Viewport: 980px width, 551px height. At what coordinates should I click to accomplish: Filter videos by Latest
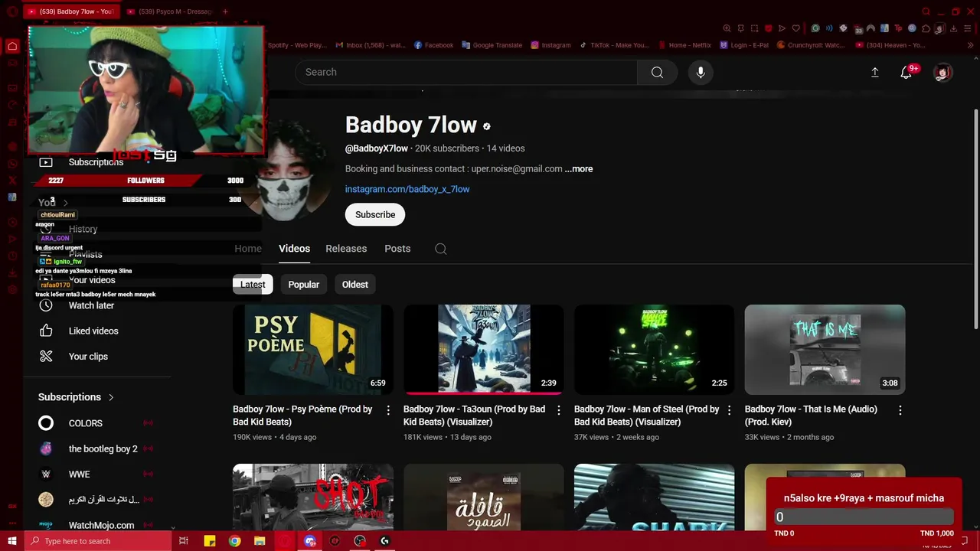point(253,285)
